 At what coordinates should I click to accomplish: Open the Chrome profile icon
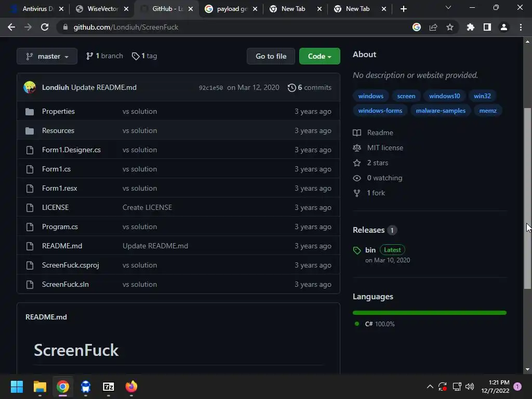point(504,27)
